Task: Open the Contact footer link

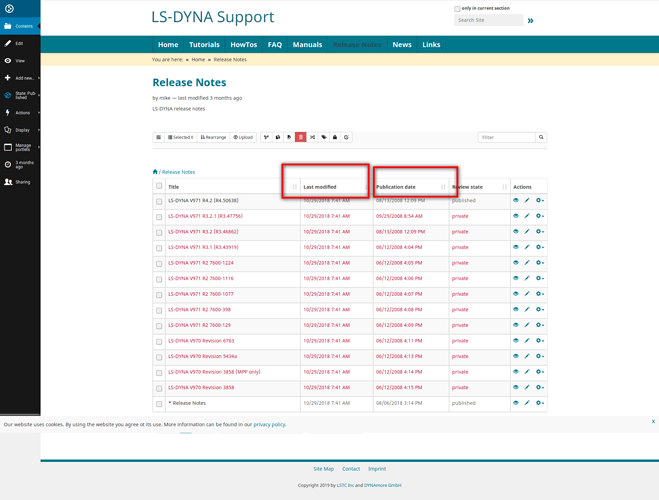Action: (351, 469)
